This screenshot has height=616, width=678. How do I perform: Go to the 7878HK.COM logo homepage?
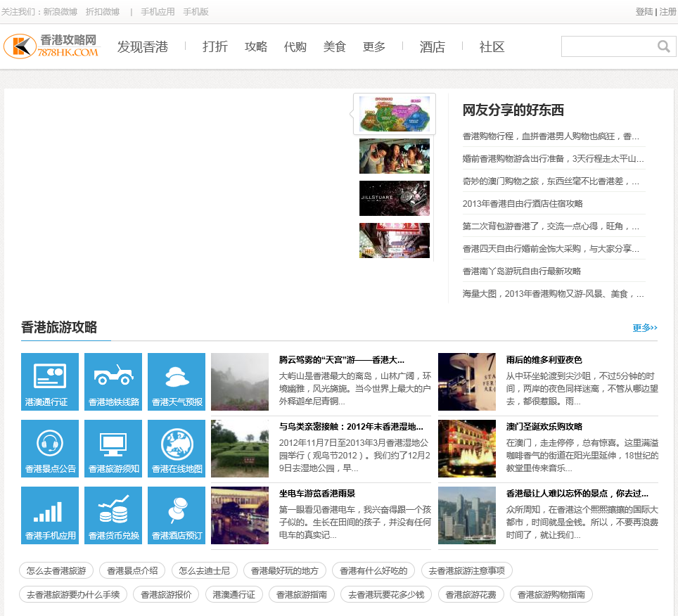(52, 46)
